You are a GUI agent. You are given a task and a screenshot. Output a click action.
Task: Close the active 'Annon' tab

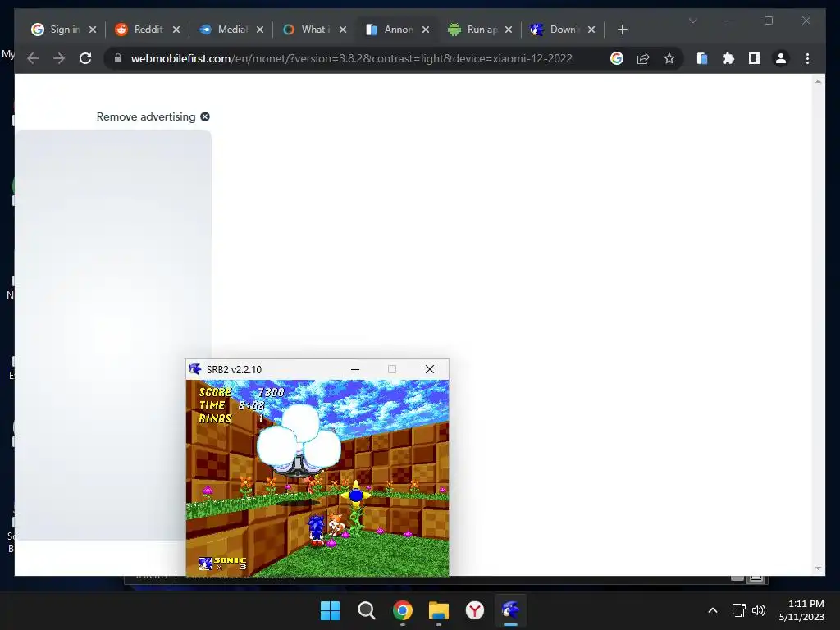click(426, 30)
